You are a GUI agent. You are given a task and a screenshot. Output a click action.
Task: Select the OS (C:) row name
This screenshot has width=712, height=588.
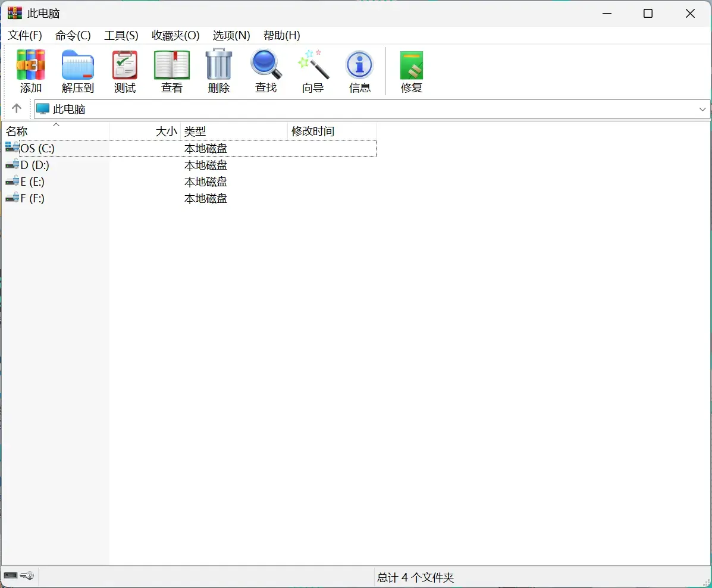pyautogui.click(x=37, y=148)
